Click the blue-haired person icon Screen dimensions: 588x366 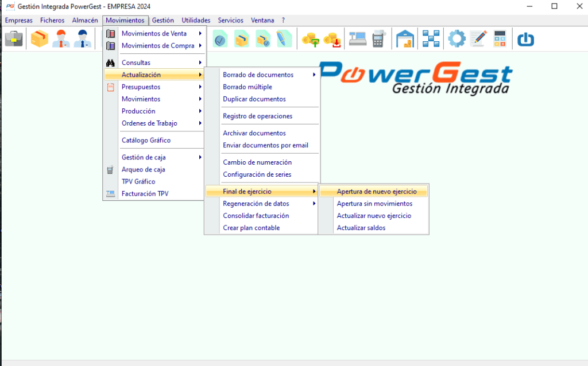(x=83, y=38)
